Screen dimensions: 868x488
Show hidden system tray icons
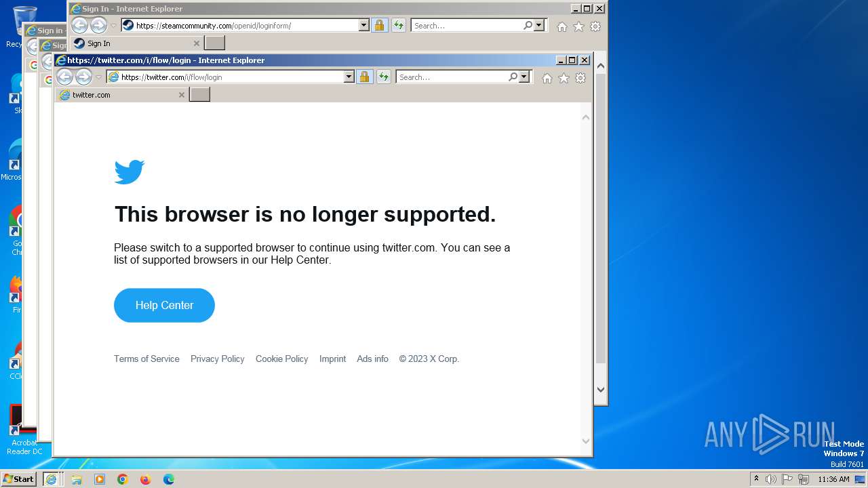(x=756, y=479)
